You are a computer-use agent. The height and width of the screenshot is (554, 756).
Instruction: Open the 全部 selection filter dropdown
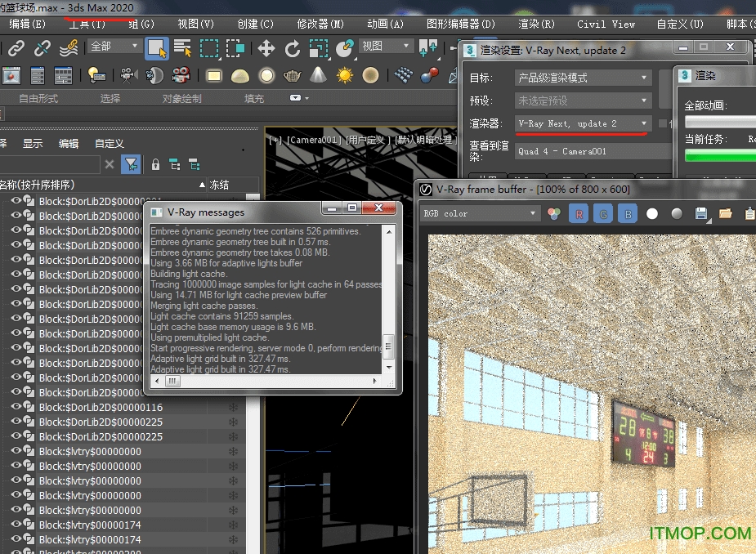pos(114,47)
